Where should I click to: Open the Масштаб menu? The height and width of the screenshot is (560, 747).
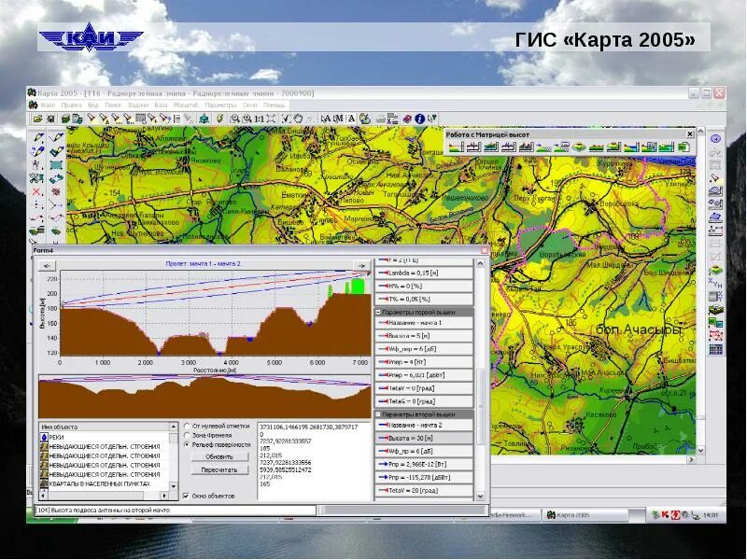click(x=186, y=105)
